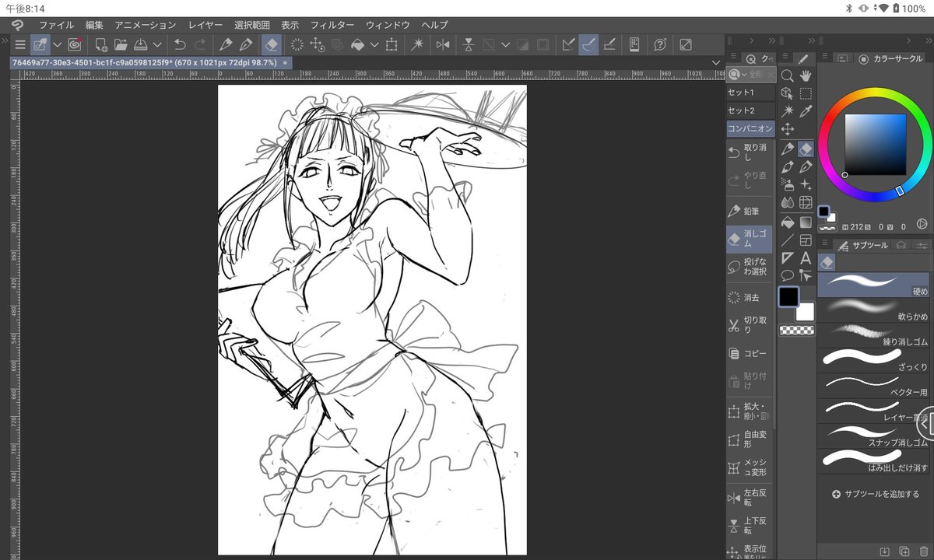The width and height of the screenshot is (934, 560).
Task: Toggle Snap to Special Ruler
Action: (589, 44)
